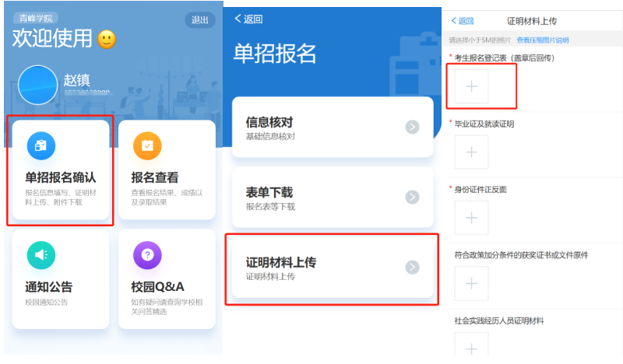Open the blue 单招报名确认 clipboard icon
Image resolution: width=623 pixels, height=364 pixels.
tap(41, 145)
